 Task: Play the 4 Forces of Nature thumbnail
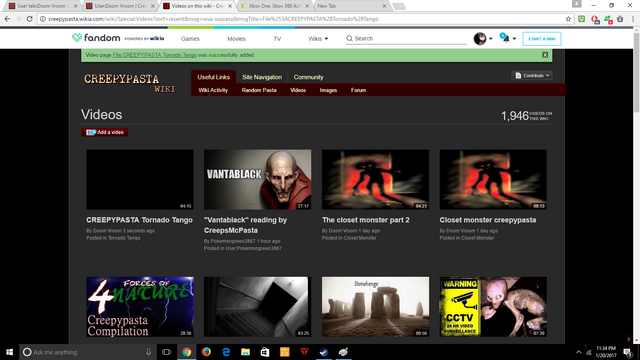(x=140, y=307)
